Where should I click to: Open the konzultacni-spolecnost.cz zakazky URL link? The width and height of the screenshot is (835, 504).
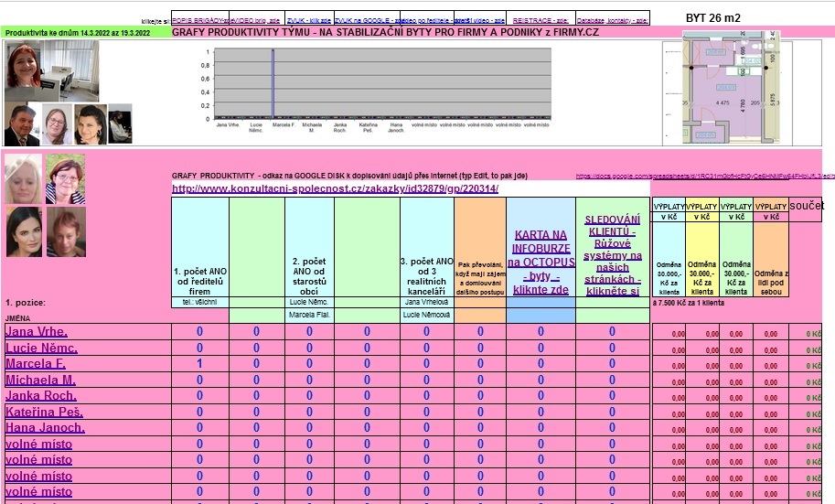(335, 188)
